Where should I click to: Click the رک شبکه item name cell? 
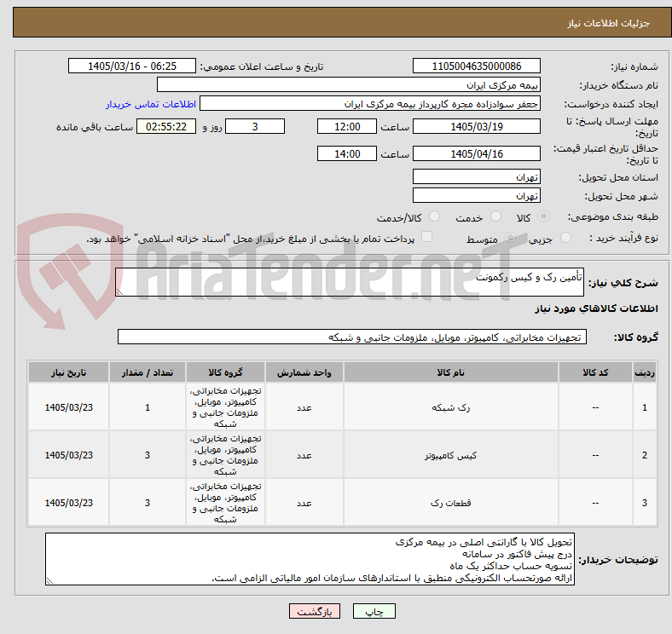[x=451, y=407]
